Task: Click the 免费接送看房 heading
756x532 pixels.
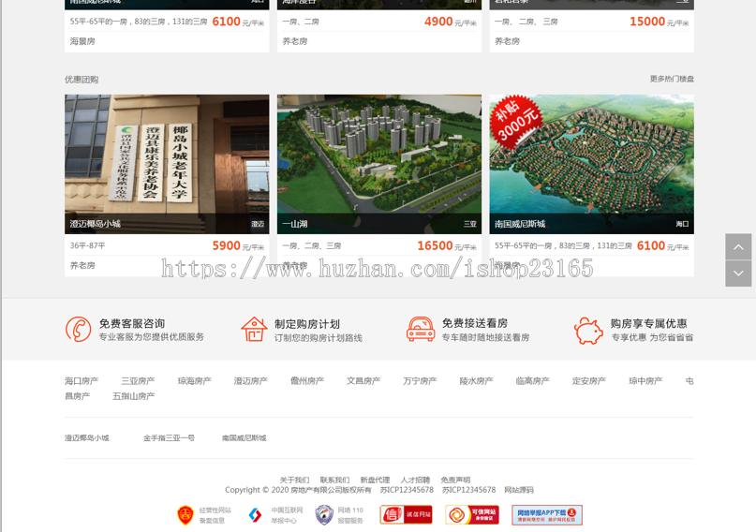Action: click(475, 323)
